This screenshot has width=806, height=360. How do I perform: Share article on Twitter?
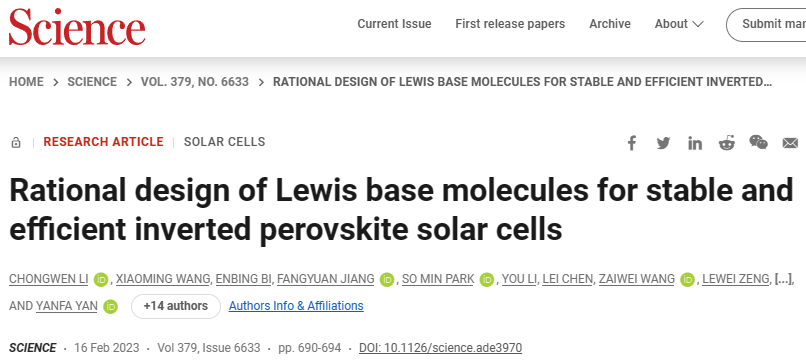pyautogui.click(x=663, y=143)
